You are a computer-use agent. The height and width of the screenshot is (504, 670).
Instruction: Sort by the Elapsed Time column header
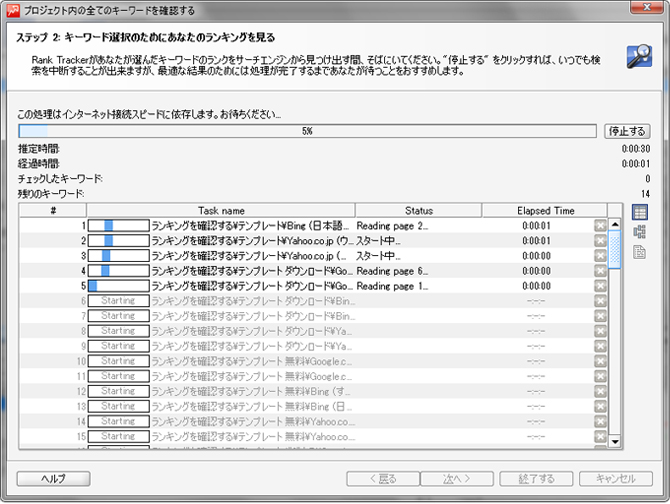[545, 211]
